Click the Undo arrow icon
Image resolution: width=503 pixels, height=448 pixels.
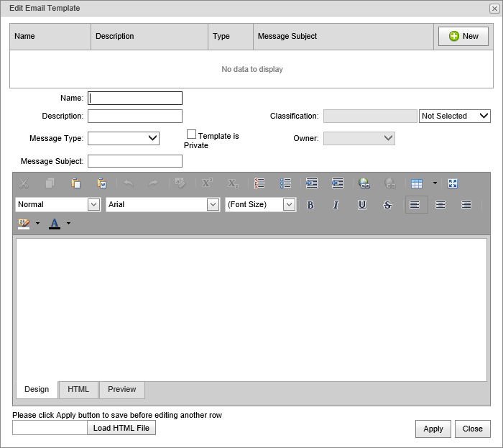(129, 183)
